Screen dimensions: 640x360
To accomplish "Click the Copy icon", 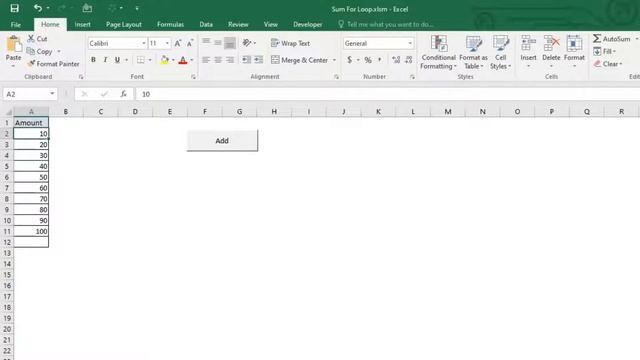I will coord(31,51).
